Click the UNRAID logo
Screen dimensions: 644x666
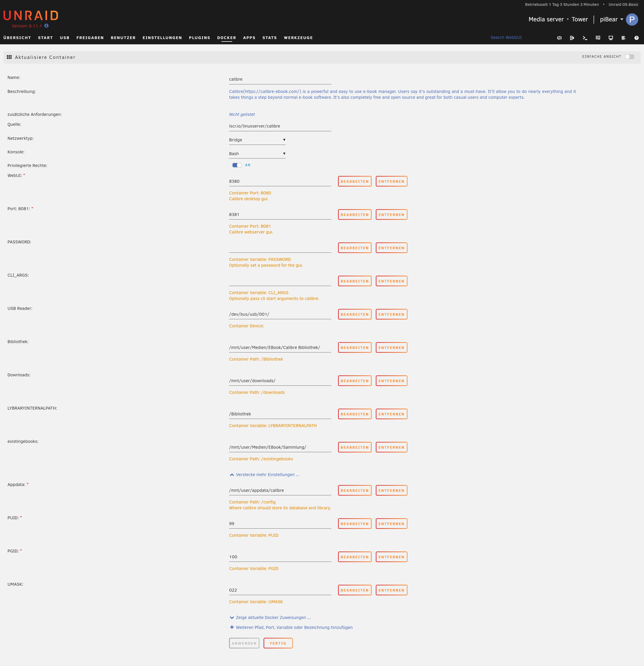coord(31,16)
